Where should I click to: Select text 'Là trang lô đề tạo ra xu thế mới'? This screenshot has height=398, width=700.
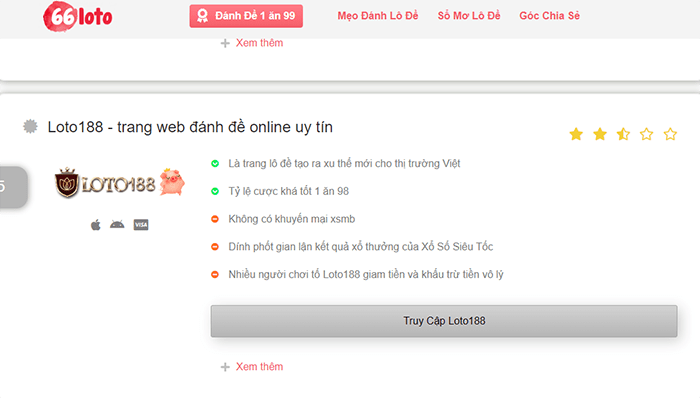[x=300, y=164]
